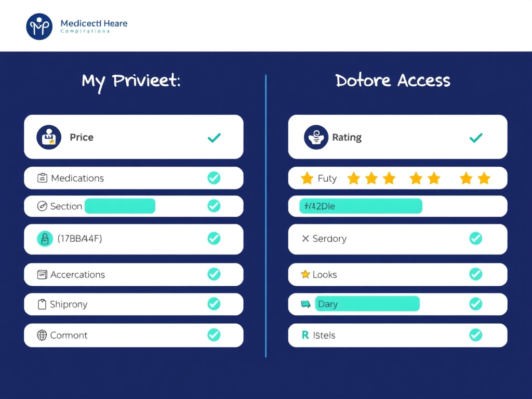
Task: Toggle the checkmark in the Price row
Action: click(214, 137)
